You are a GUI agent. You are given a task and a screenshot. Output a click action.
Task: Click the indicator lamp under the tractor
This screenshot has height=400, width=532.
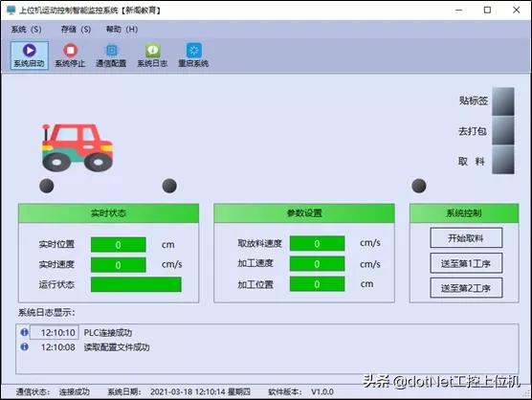click(47, 186)
